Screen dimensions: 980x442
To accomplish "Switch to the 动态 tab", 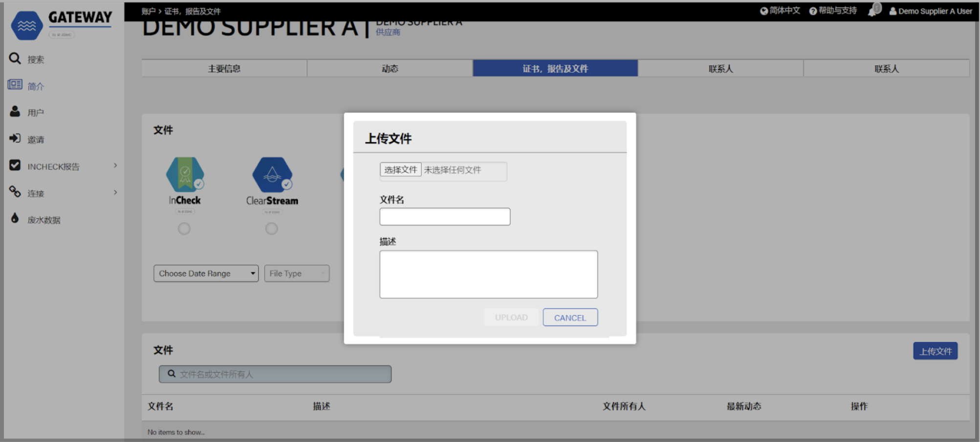I will [x=390, y=68].
